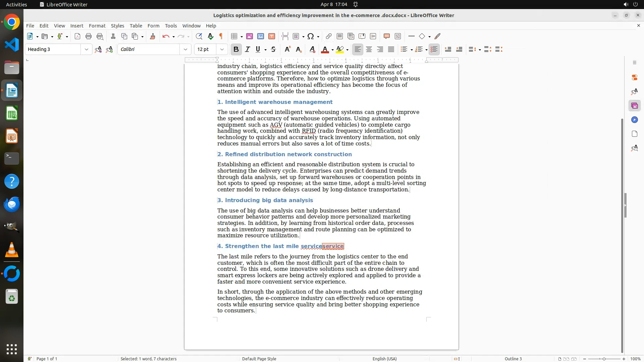Screen dimensions: 644x362
Task: Open the Format menu
Action: pos(97,26)
